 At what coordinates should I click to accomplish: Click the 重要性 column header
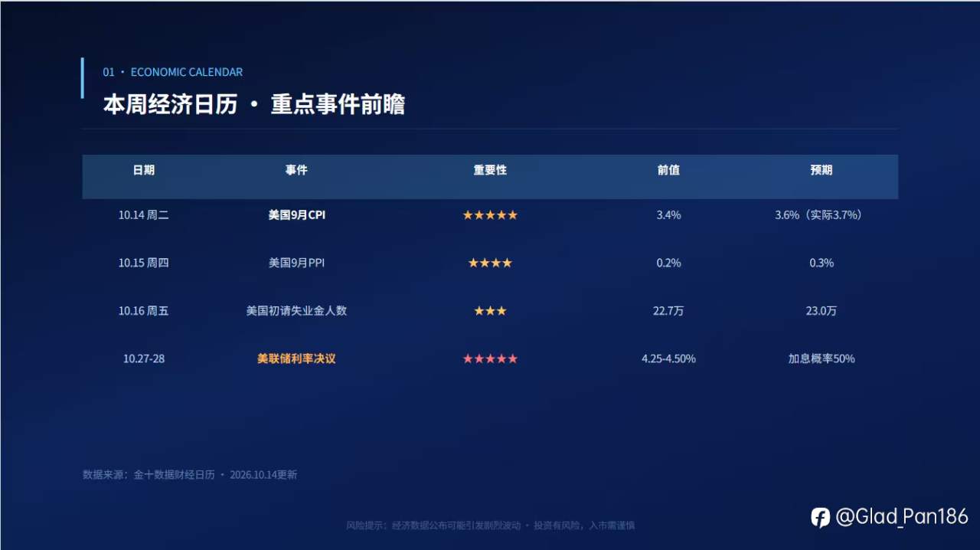490,170
